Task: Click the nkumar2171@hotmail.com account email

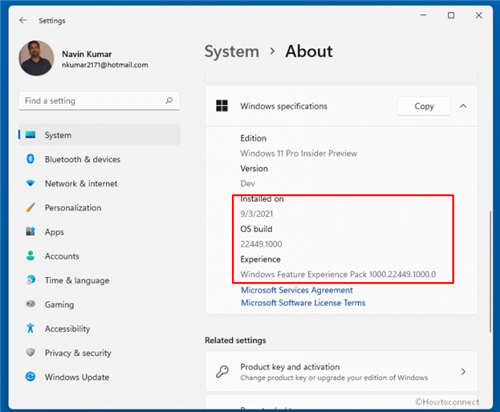Action: pyautogui.click(x=105, y=65)
